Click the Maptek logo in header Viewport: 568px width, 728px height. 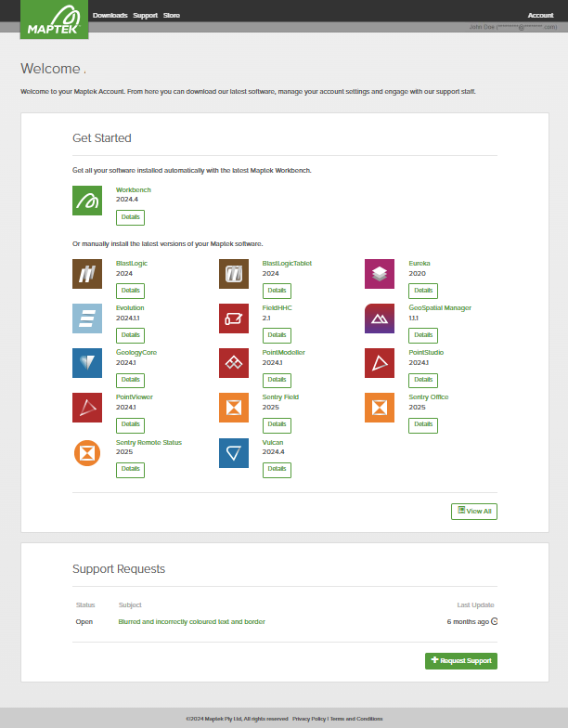[54, 19]
